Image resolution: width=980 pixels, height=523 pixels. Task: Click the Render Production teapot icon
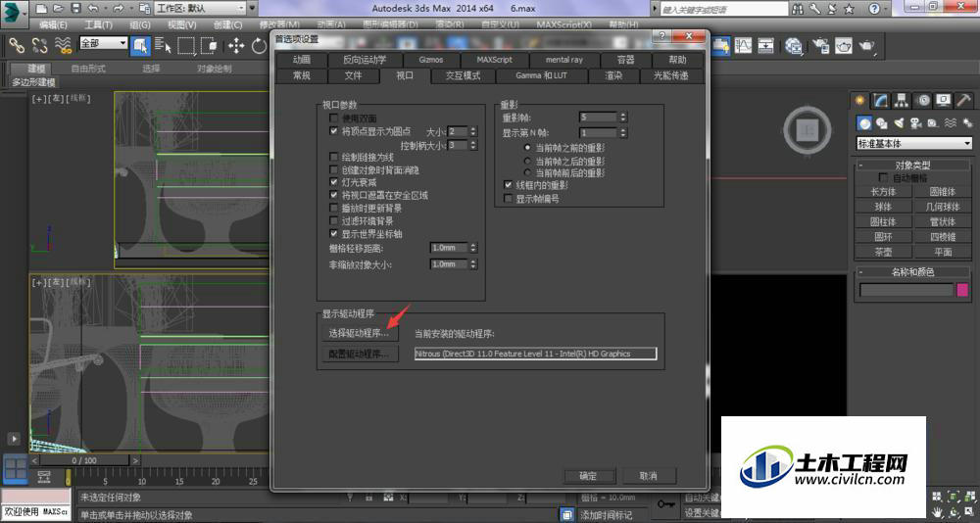pos(867,46)
